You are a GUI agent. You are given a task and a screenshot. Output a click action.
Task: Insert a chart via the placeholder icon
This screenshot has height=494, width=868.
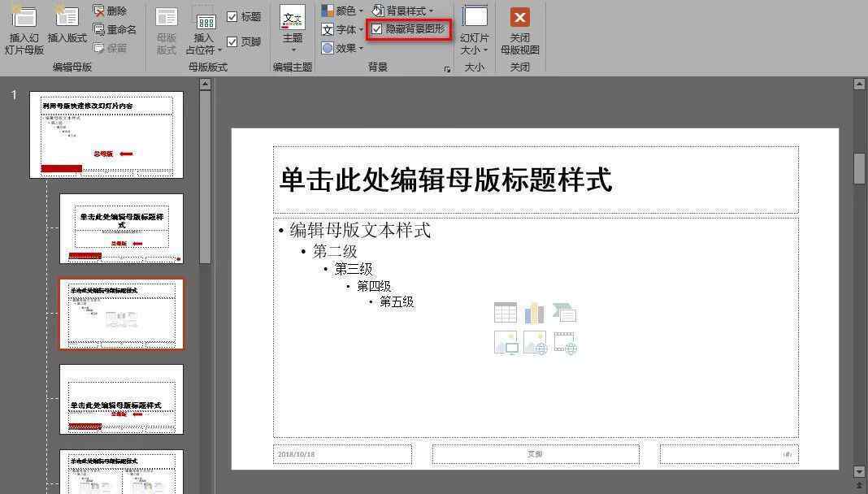coord(534,313)
